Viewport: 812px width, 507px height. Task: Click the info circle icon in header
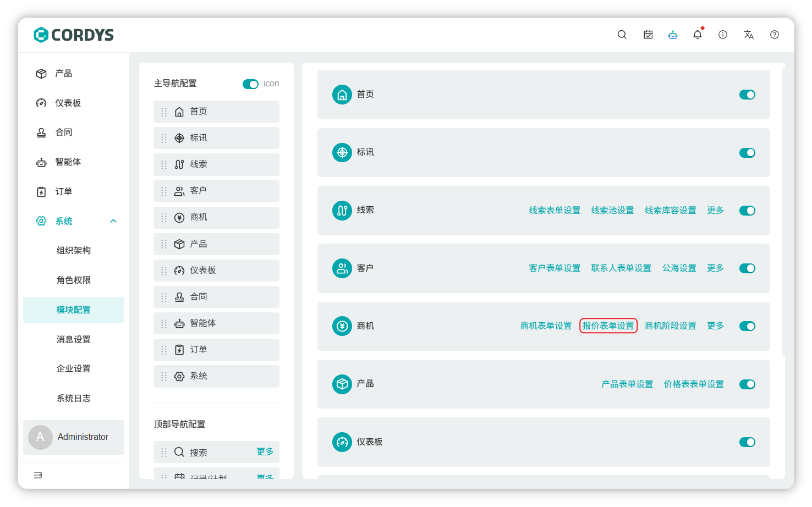(x=723, y=35)
